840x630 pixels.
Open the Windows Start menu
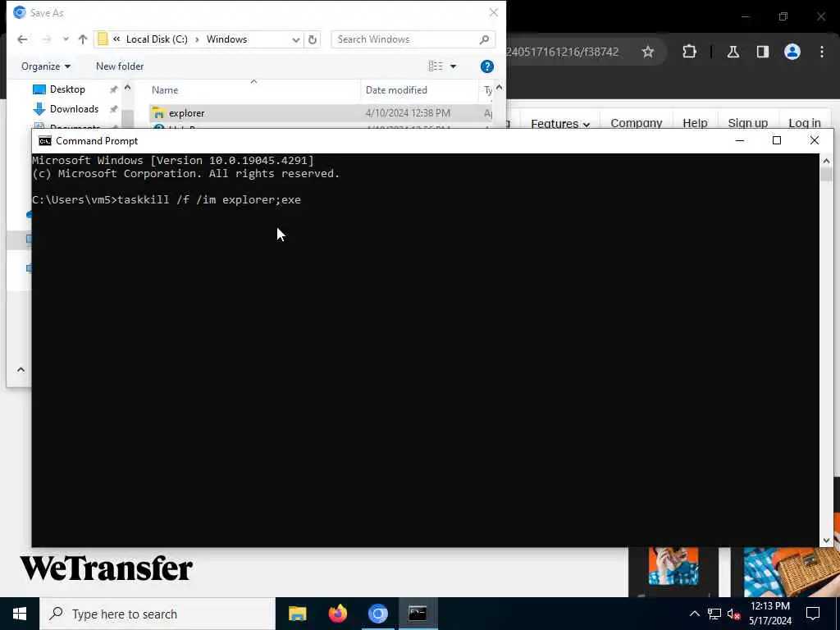20,614
